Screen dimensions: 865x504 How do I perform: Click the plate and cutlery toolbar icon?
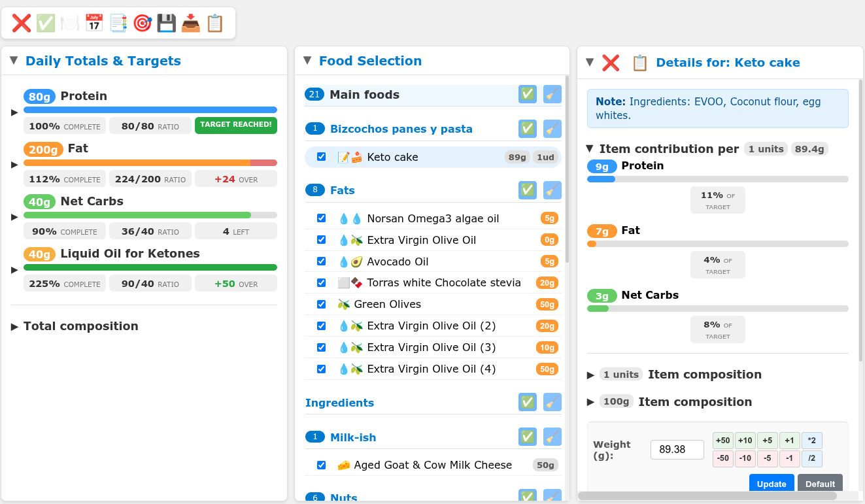[69, 23]
